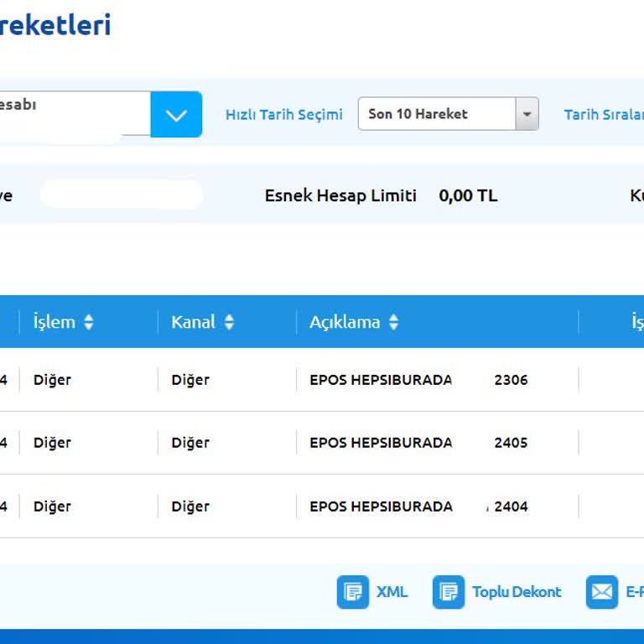The image size is (644, 644).
Task: Click the 0,00 TL limit value
Action: tap(468, 195)
